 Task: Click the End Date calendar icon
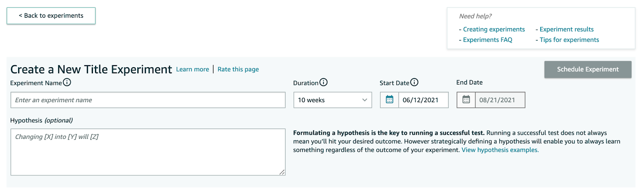[x=466, y=100]
